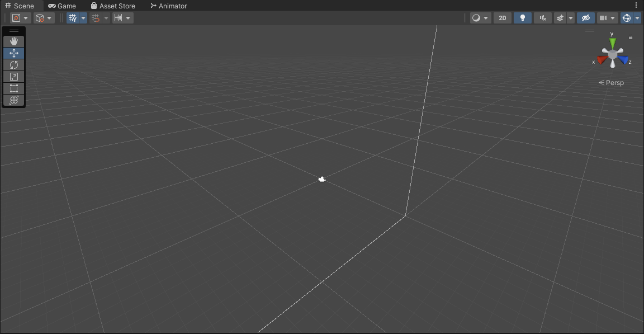Open the Asset Store tab
The height and width of the screenshot is (334, 644).
113,6
